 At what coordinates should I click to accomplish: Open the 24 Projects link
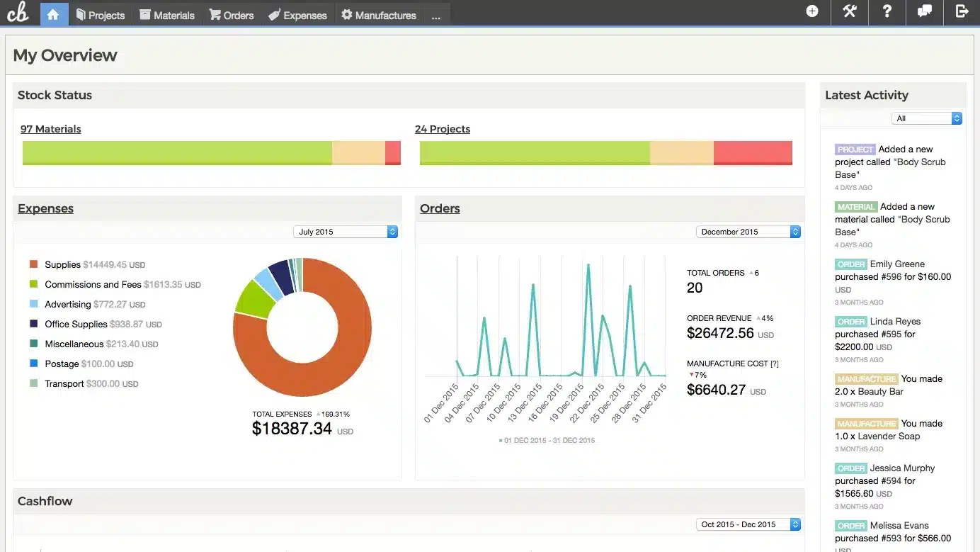pyautogui.click(x=443, y=129)
